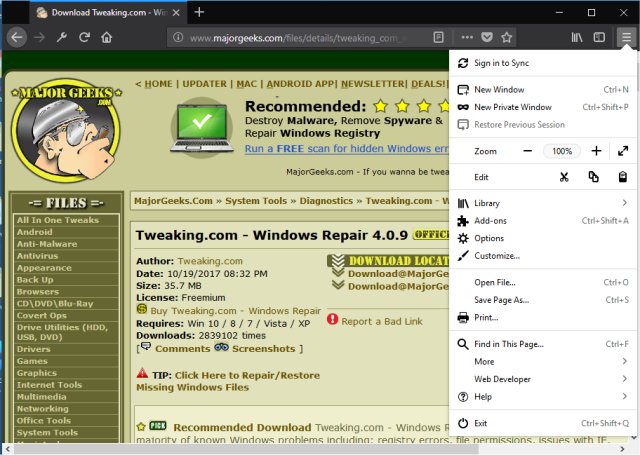Viewport: 640px width, 455px height.
Task: Choose Restore Previous Session
Action: [543, 124]
